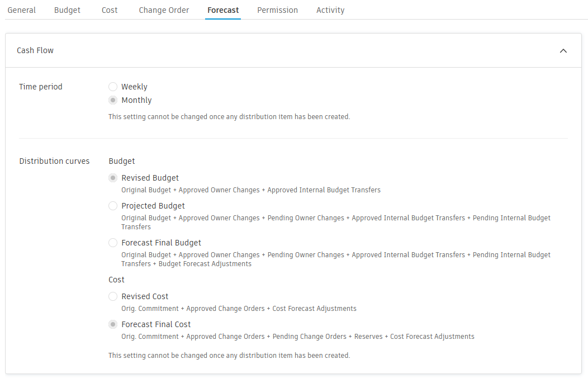Image resolution: width=588 pixels, height=378 pixels.
Task: Choose Projected Budget radio button
Action: coord(113,206)
